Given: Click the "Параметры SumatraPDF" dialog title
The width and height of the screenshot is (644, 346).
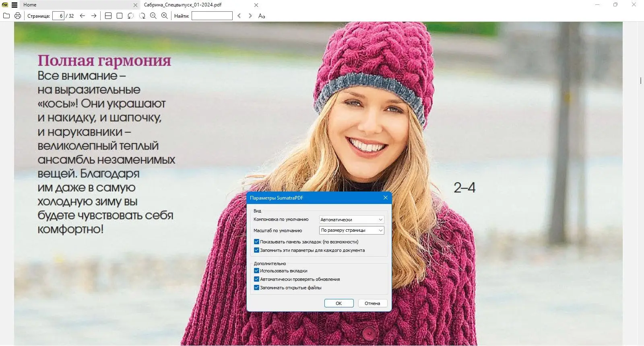Looking at the screenshot, I should click(x=277, y=198).
